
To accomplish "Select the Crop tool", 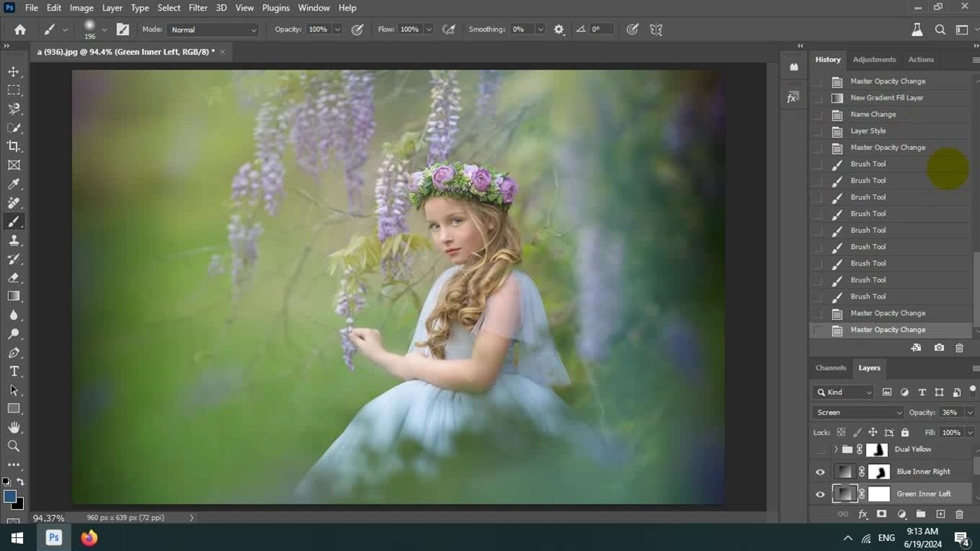I will coord(14,146).
